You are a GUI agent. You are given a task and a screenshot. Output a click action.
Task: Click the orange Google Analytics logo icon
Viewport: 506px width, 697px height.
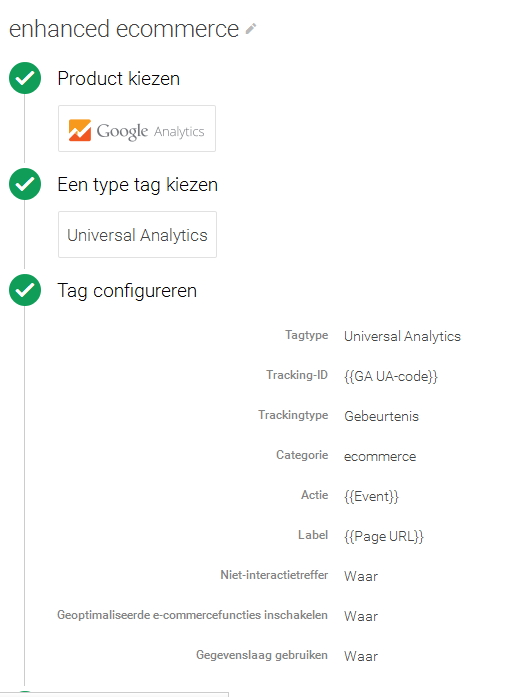[x=80, y=130]
